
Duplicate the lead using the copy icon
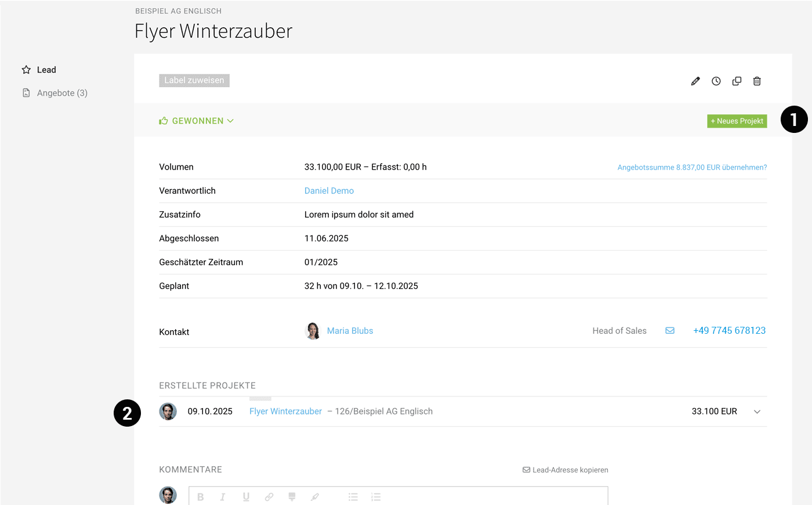(x=737, y=81)
